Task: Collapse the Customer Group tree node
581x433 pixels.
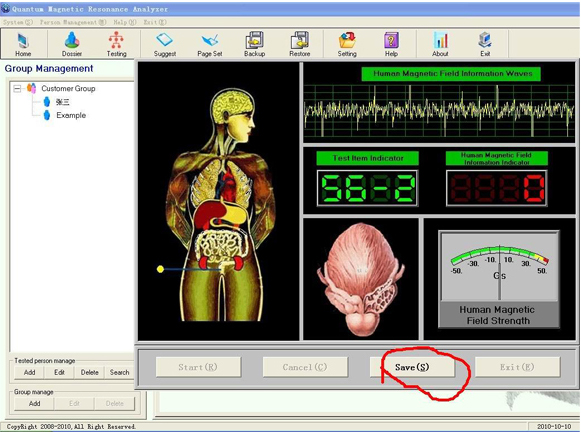Action: [17, 89]
